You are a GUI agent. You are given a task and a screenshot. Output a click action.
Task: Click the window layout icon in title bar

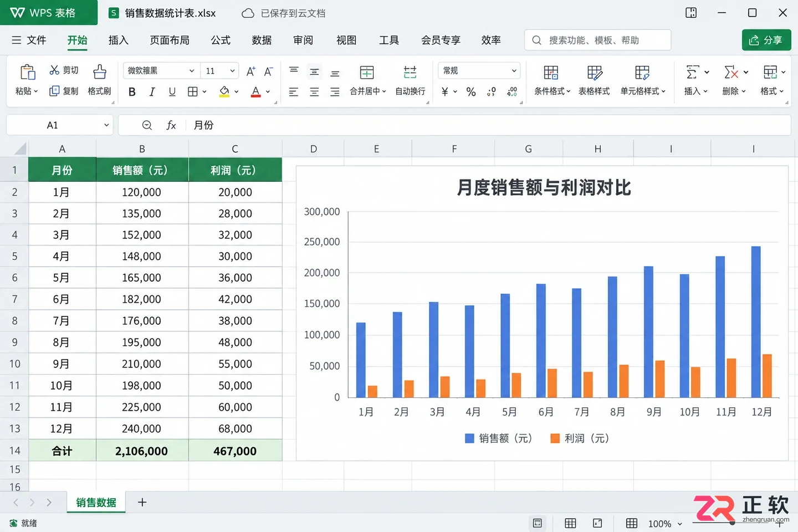coord(691,13)
